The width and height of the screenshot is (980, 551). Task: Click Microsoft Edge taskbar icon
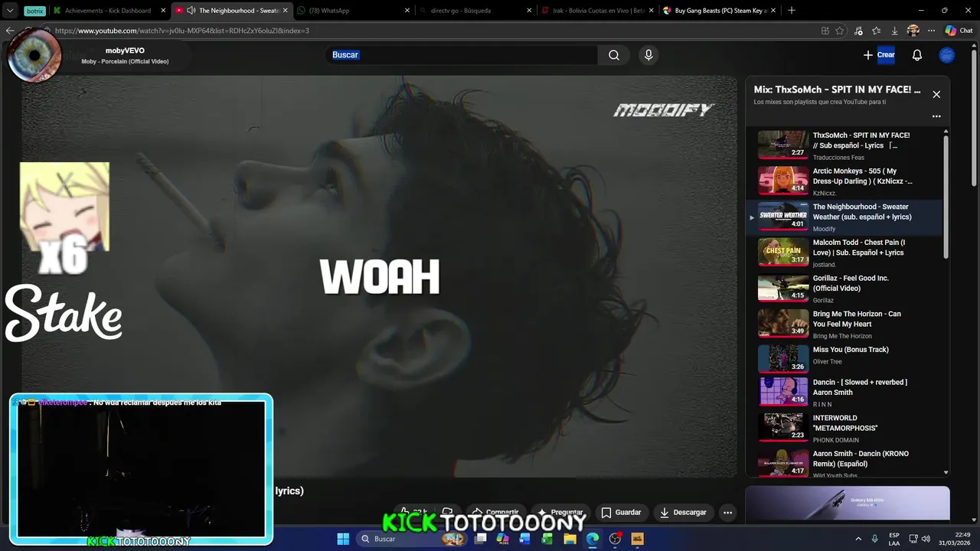click(x=593, y=539)
